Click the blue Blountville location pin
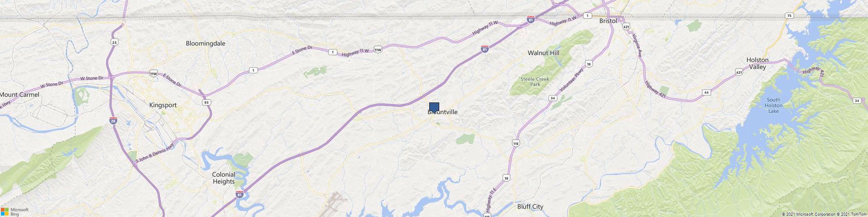This screenshot has height=217, width=868. 434,108
